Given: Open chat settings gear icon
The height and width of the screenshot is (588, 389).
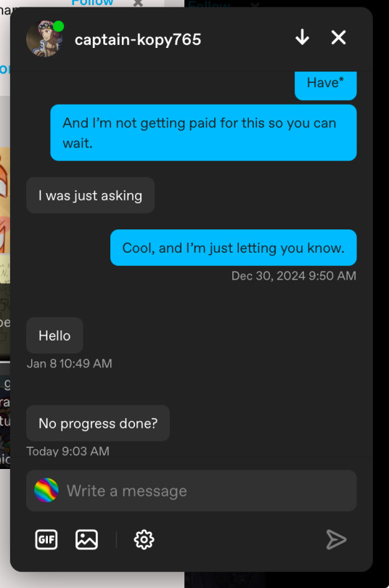Looking at the screenshot, I should [144, 539].
